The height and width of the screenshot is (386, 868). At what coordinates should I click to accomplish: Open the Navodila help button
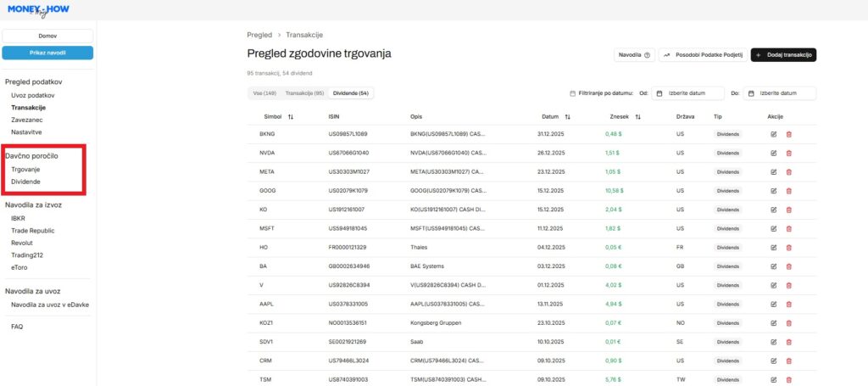(x=634, y=55)
